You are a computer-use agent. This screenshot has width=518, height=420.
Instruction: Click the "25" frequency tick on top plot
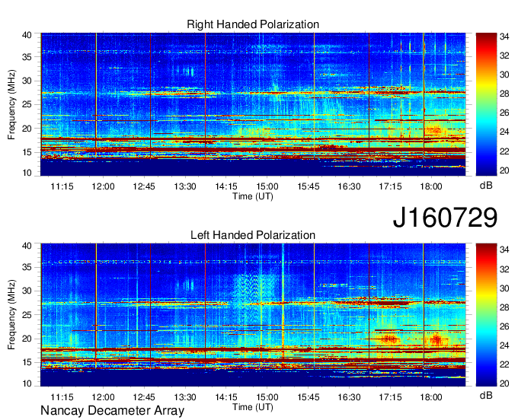click(x=27, y=104)
